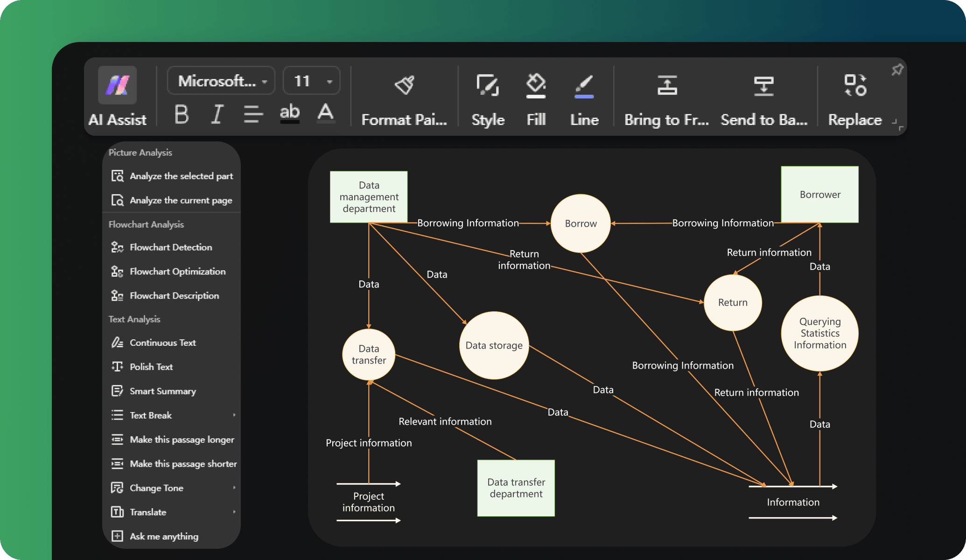Screen dimensions: 966x560
Task: Open text alignment options
Action: pos(253,114)
